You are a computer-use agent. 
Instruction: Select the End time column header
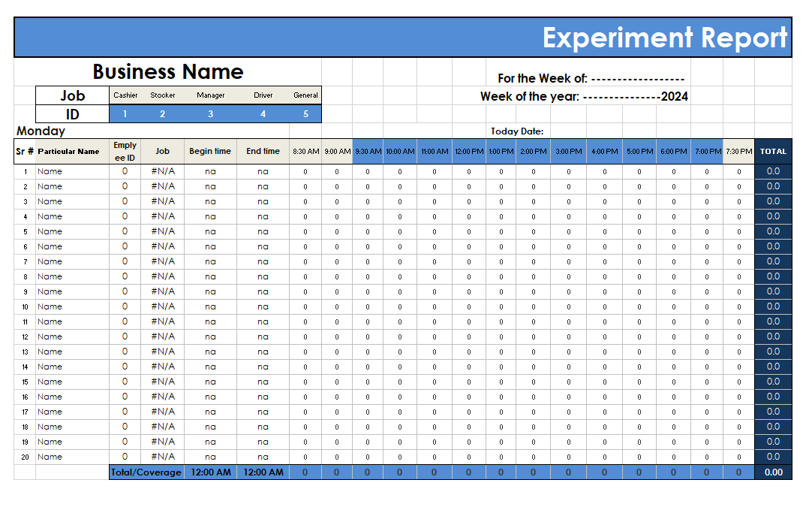click(263, 152)
